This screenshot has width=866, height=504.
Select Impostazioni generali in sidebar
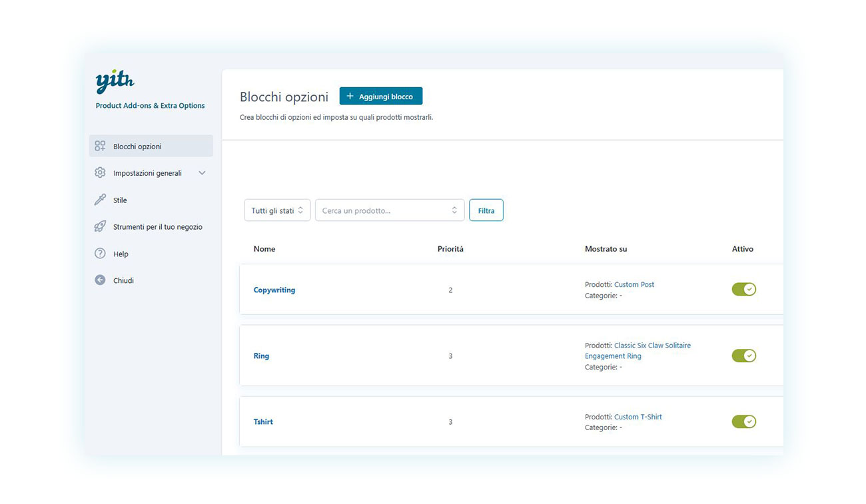coord(151,173)
